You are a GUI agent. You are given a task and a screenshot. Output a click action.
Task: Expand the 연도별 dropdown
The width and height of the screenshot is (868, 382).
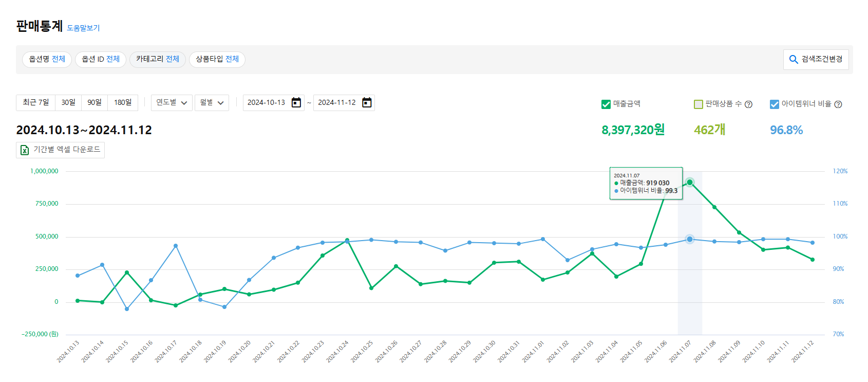[x=172, y=103]
